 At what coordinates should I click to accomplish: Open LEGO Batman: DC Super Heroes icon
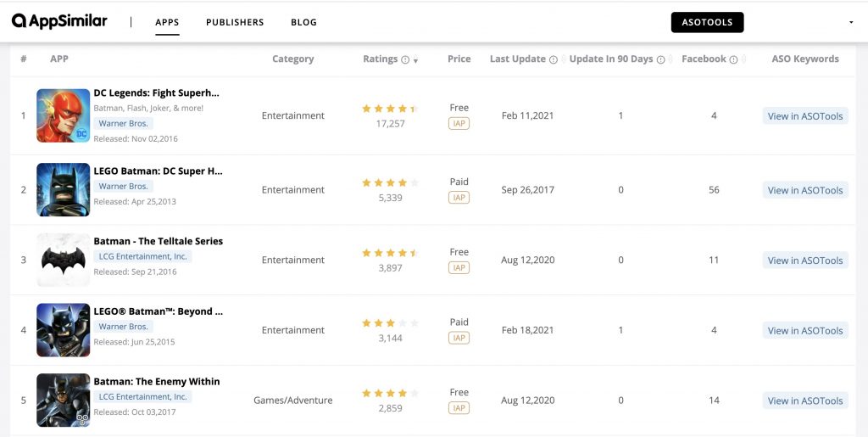pyautogui.click(x=63, y=189)
